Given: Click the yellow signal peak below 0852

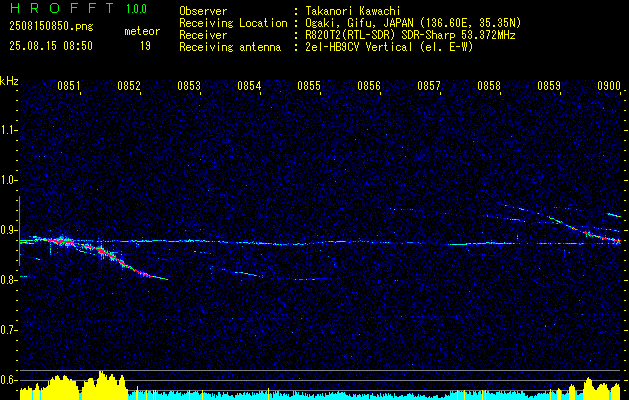Looking at the screenshot, I should tap(103, 385).
